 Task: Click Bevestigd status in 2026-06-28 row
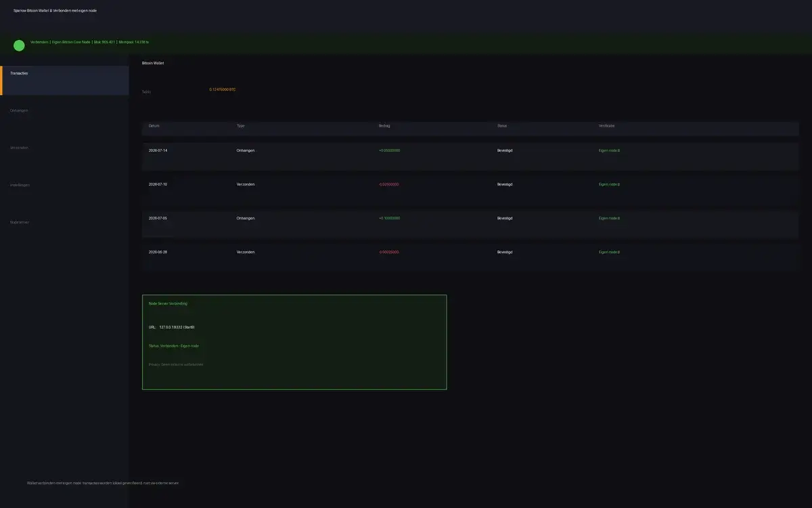coord(505,252)
